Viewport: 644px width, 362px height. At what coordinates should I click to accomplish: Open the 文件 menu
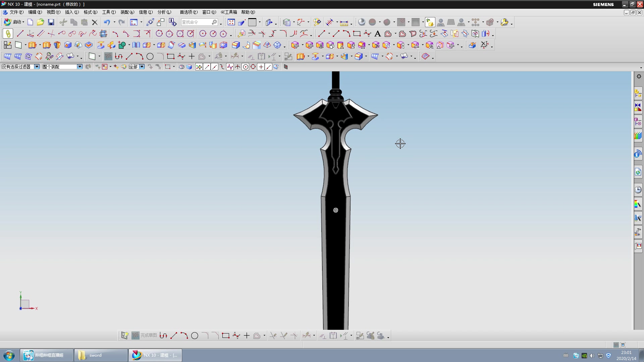click(x=16, y=12)
